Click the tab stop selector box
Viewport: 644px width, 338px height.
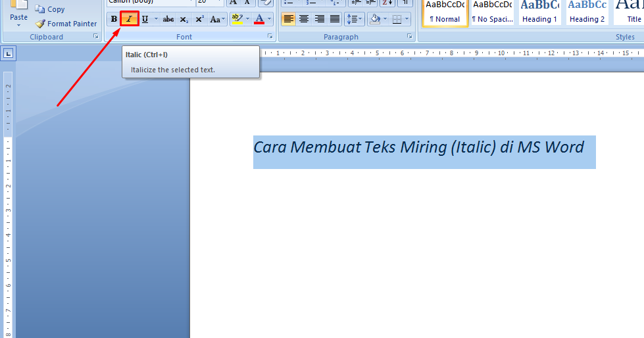[9, 54]
